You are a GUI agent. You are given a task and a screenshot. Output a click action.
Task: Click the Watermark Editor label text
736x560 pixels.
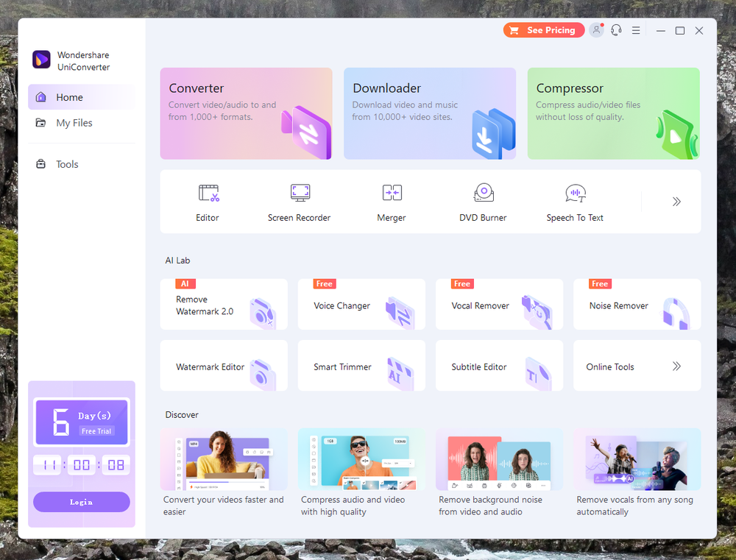210,366
